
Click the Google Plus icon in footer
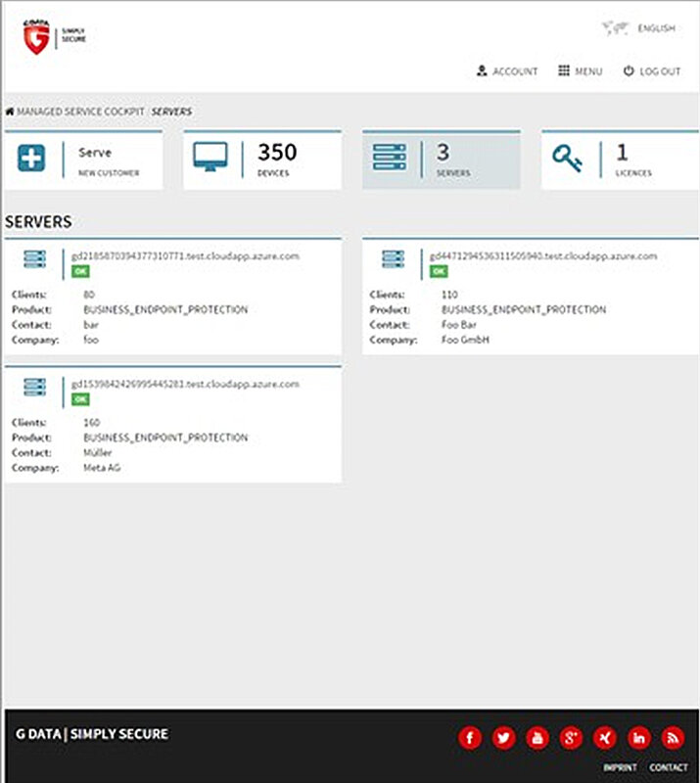click(572, 738)
